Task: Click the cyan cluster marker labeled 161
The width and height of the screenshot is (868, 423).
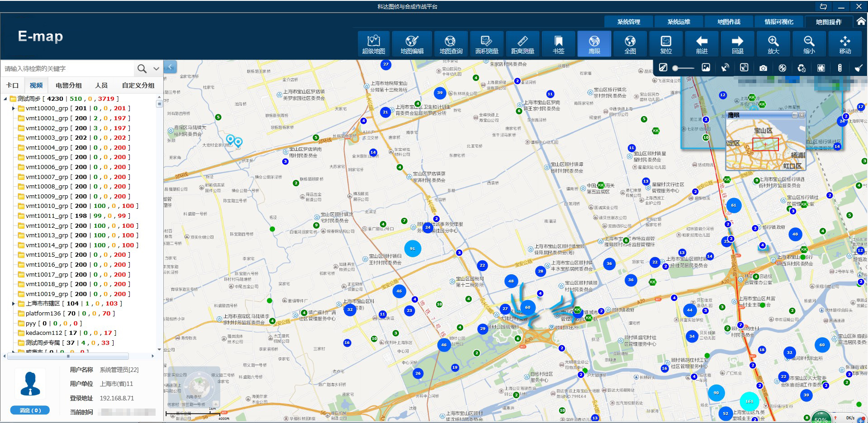Action: click(x=749, y=401)
